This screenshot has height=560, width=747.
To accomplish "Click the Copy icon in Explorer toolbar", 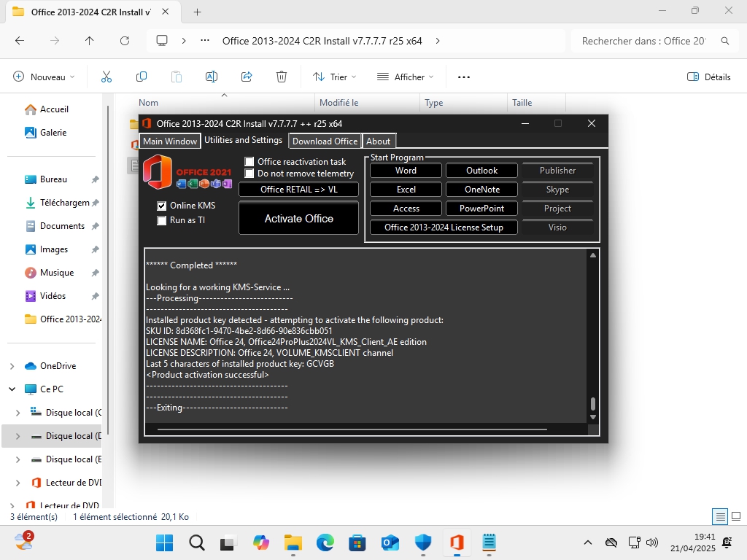I will [x=142, y=77].
